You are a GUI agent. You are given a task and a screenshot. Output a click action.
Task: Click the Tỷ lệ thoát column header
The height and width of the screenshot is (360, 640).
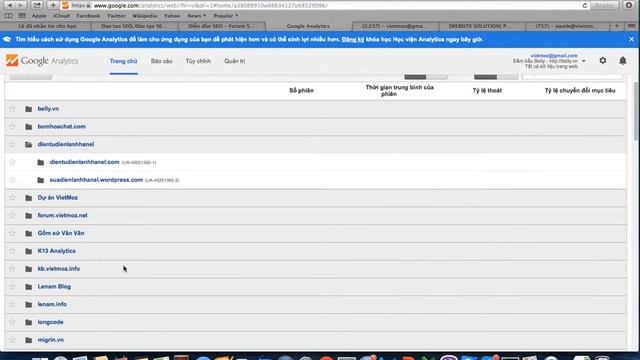tap(487, 91)
